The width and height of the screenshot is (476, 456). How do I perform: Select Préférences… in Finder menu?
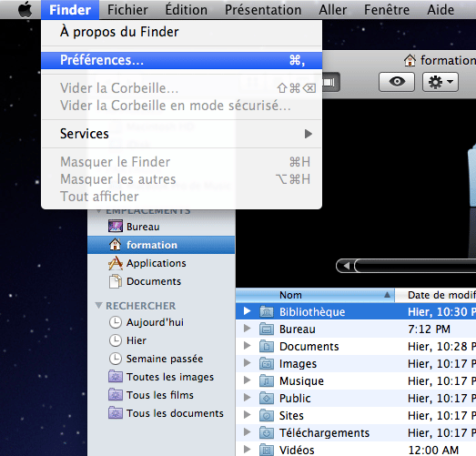tap(181, 60)
